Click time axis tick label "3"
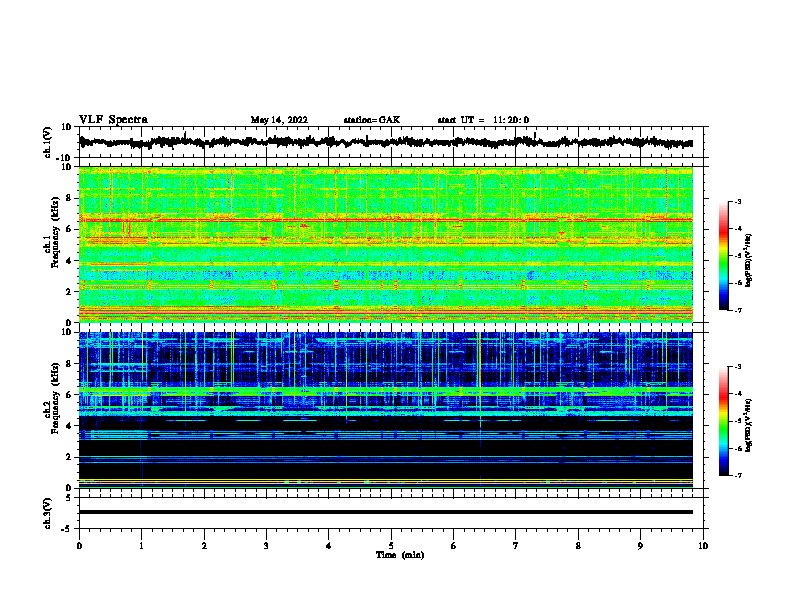 pos(266,546)
